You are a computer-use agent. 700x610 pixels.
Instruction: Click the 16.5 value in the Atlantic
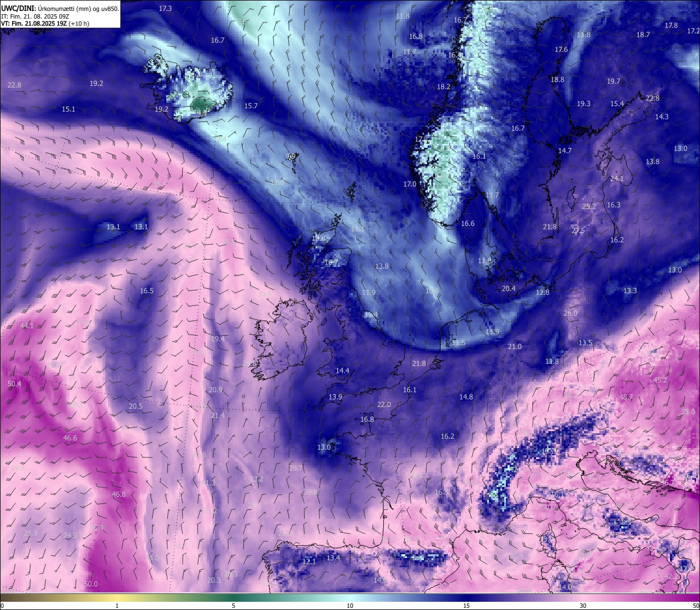147,291
